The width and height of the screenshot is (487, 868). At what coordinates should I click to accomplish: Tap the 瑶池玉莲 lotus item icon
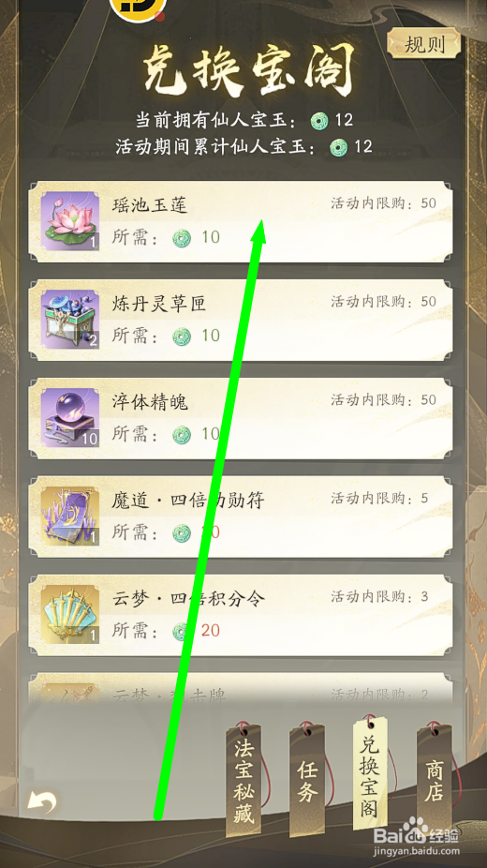pos(69,221)
